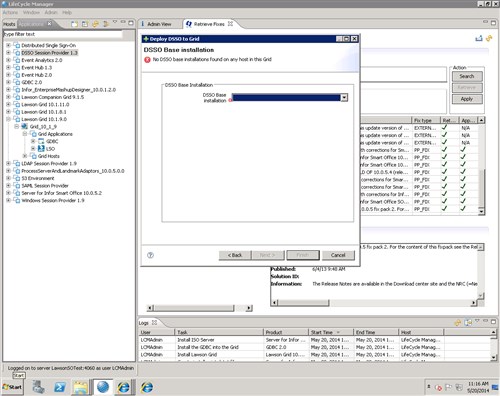This screenshot has height=396, width=500.
Task: Click red alert icon in system tray
Action: 438,387
